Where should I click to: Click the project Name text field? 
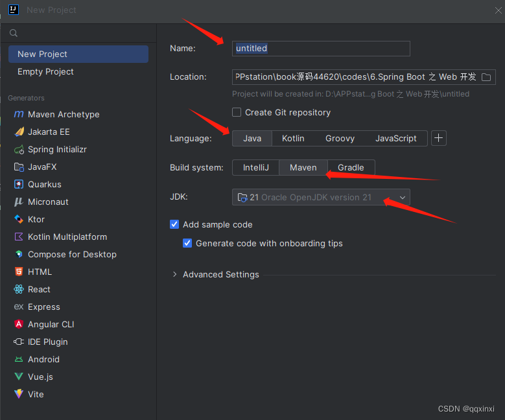tap(321, 49)
